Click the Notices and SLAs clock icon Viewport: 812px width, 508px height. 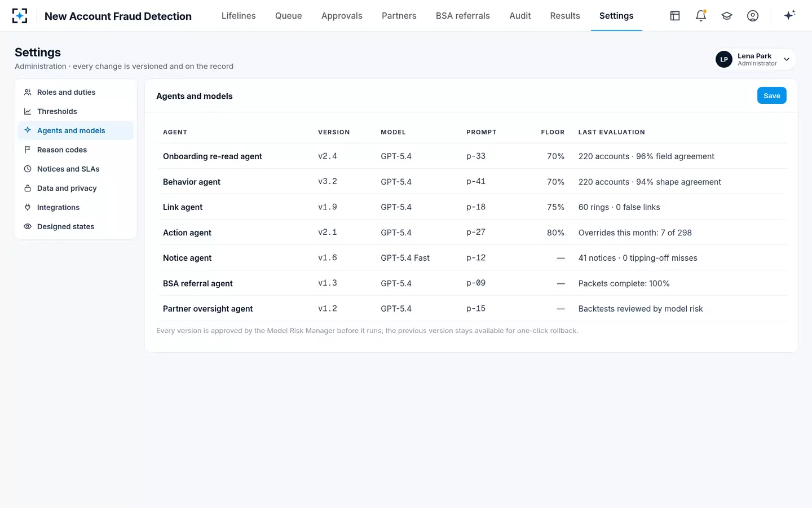coord(28,169)
